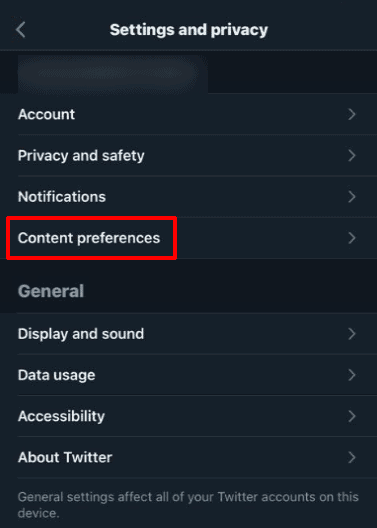This screenshot has height=528, width=377.
Task: Tap the chevron beside Accessibility
Action: click(352, 416)
